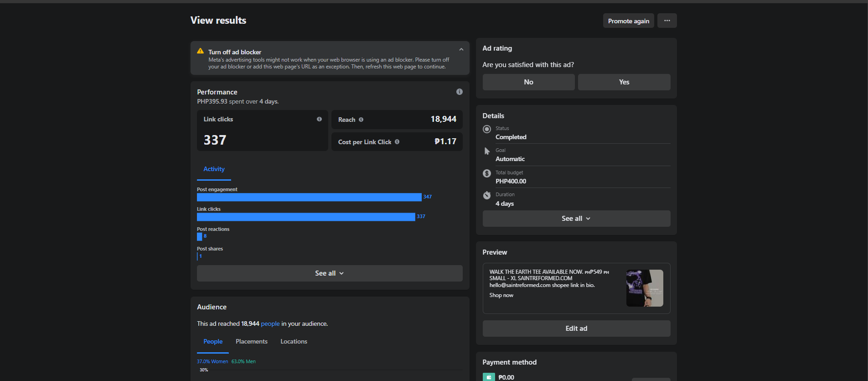868x381 pixels.
Task: Click the Automatic goal value
Action: (510, 159)
